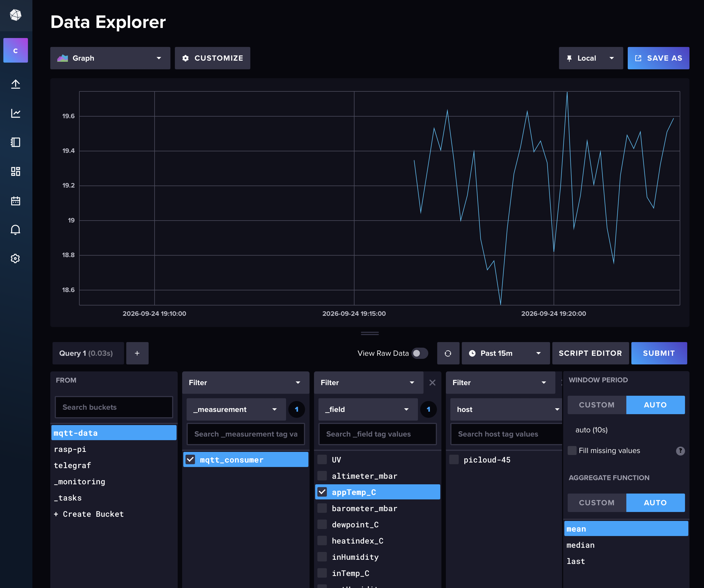Viewport: 704px width, 588px height.
Task: Choose the median aggregate function
Action: 626,545
